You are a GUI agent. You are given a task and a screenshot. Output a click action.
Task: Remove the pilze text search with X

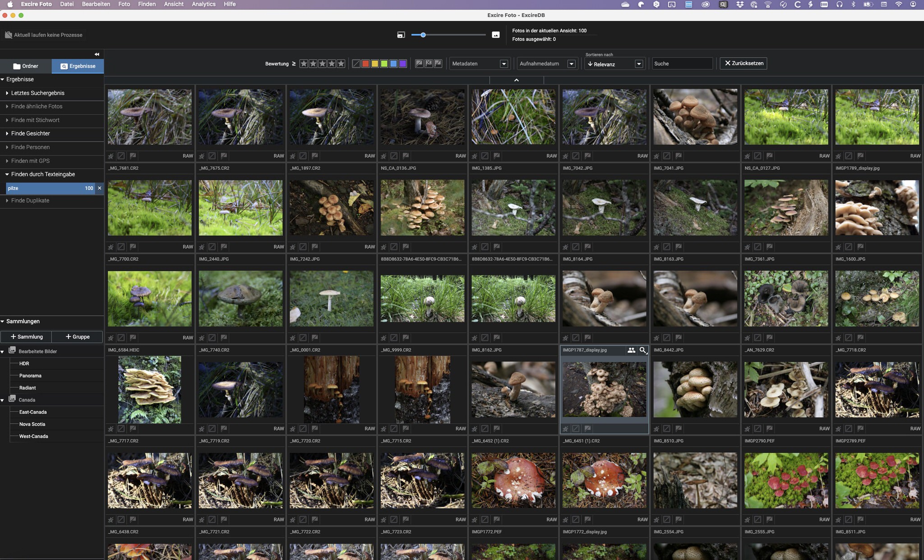pyautogui.click(x=100, y=188)
